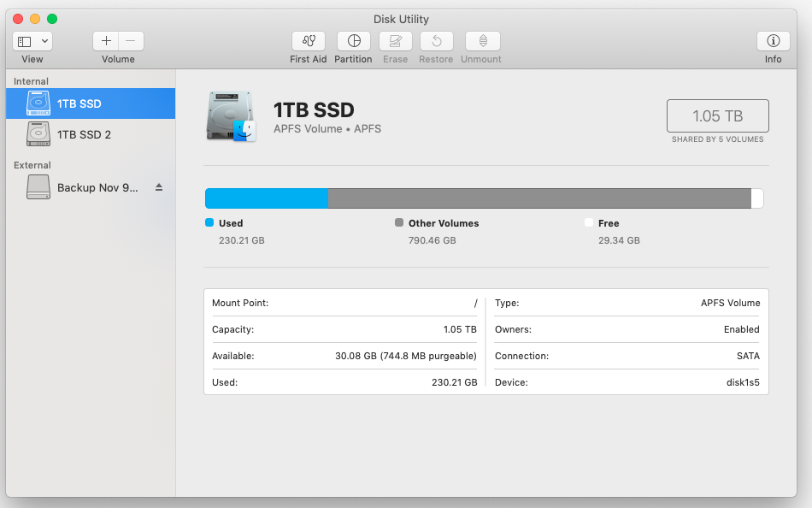
Task: Click the Internal sidebar section header
Action: click(x=31, y=81)
